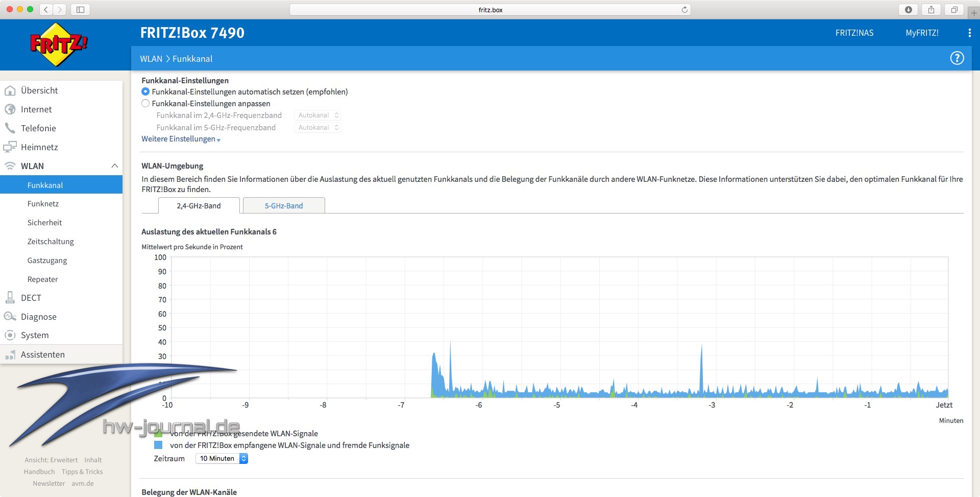
Task: Click the Telefonie menu label
Action: [38, 128]
